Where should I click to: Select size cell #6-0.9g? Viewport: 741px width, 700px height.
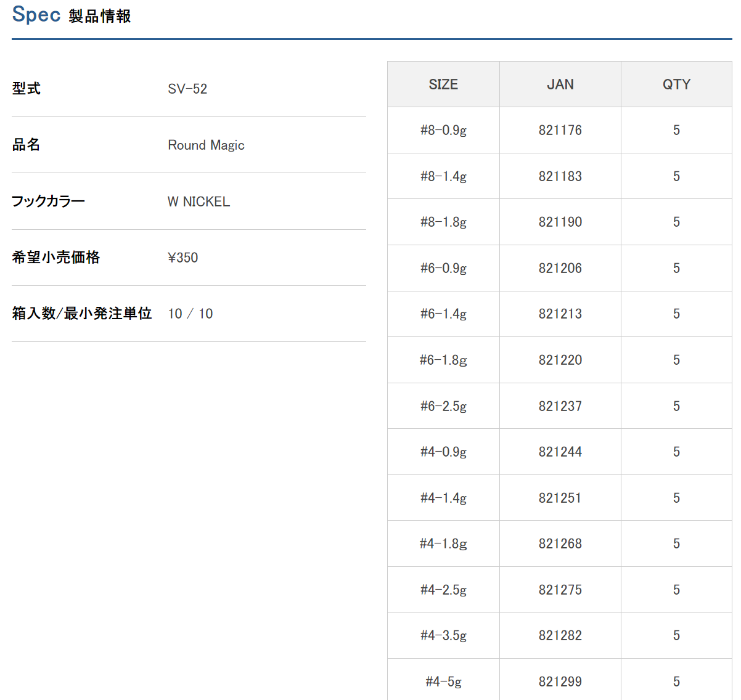443,268
